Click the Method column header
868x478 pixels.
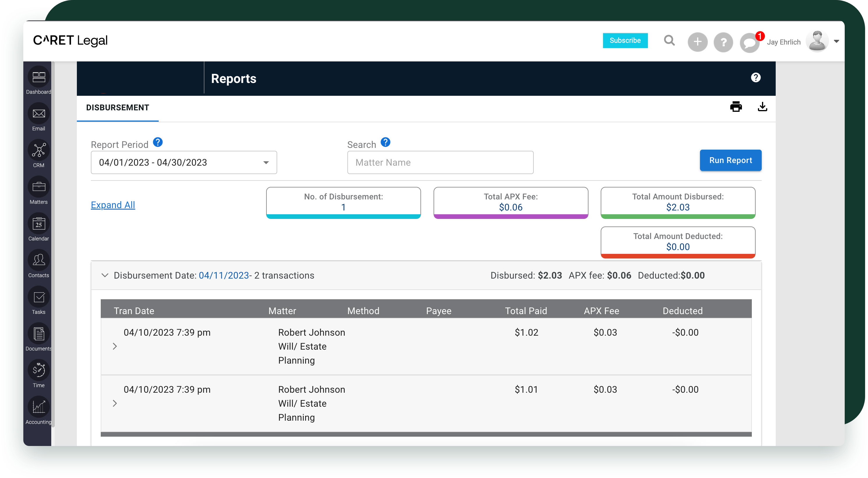pyautogui.click(x=363, y=311)
